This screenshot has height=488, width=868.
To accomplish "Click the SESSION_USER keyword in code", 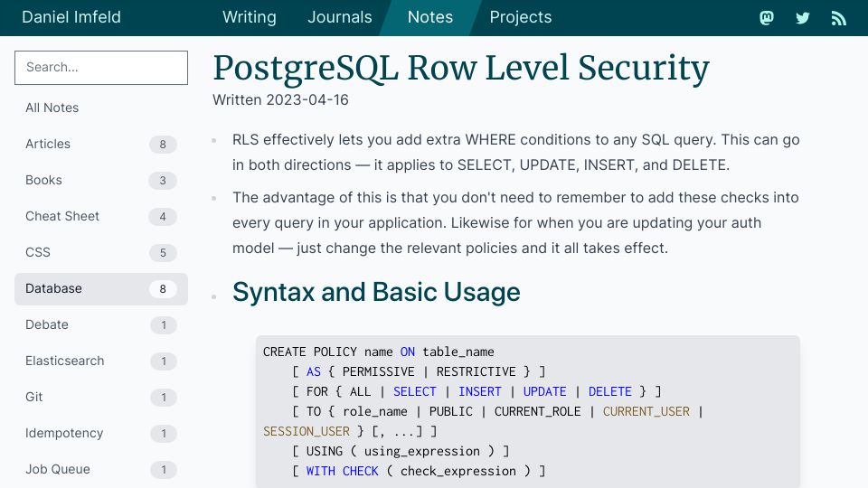I will point(307,432).
